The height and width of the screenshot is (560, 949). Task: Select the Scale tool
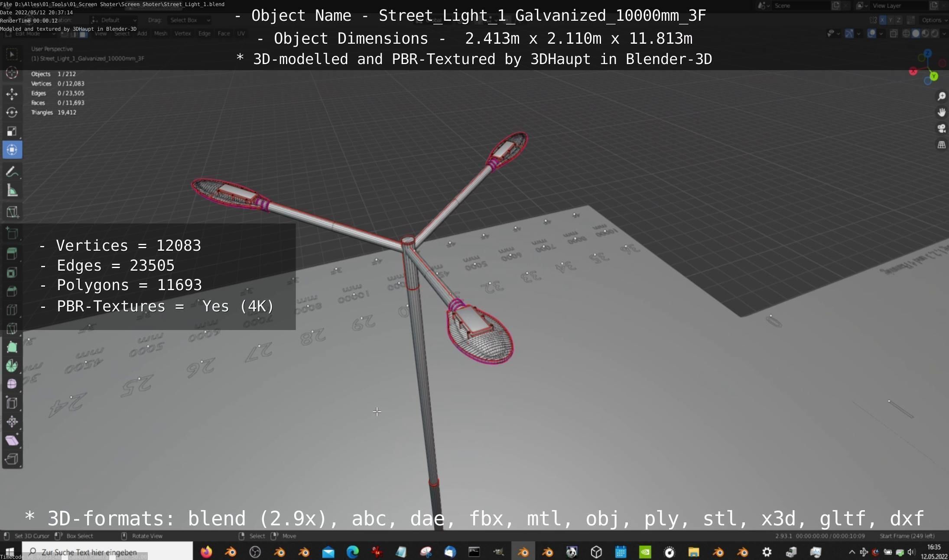click(12, 131)
